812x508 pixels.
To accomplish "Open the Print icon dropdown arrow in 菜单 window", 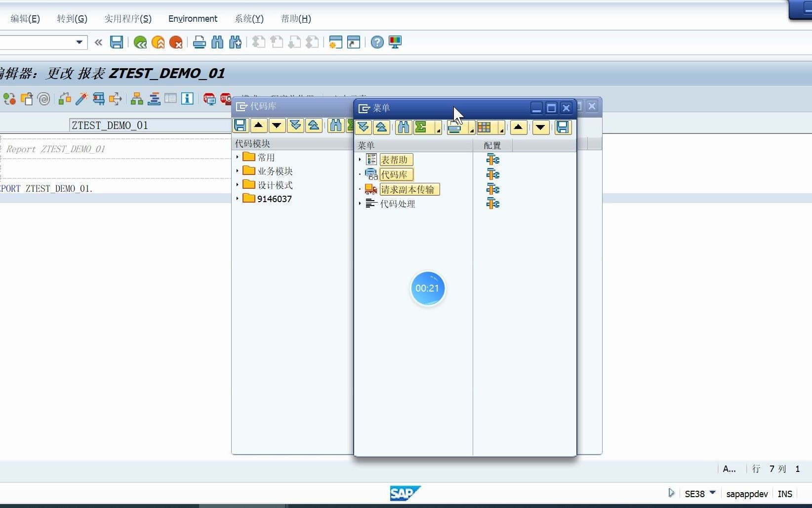I will 472,130.
